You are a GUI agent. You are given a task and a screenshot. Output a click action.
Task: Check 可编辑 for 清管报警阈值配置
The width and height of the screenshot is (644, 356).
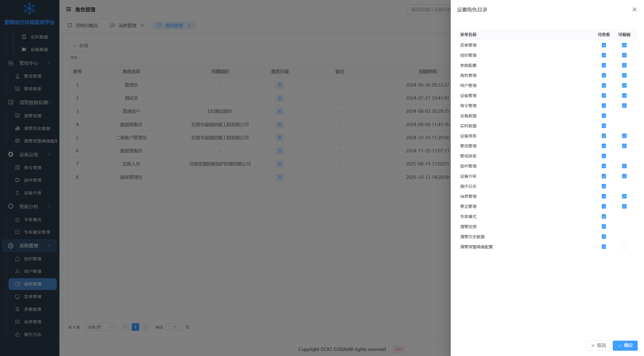(x=624, y=247)
